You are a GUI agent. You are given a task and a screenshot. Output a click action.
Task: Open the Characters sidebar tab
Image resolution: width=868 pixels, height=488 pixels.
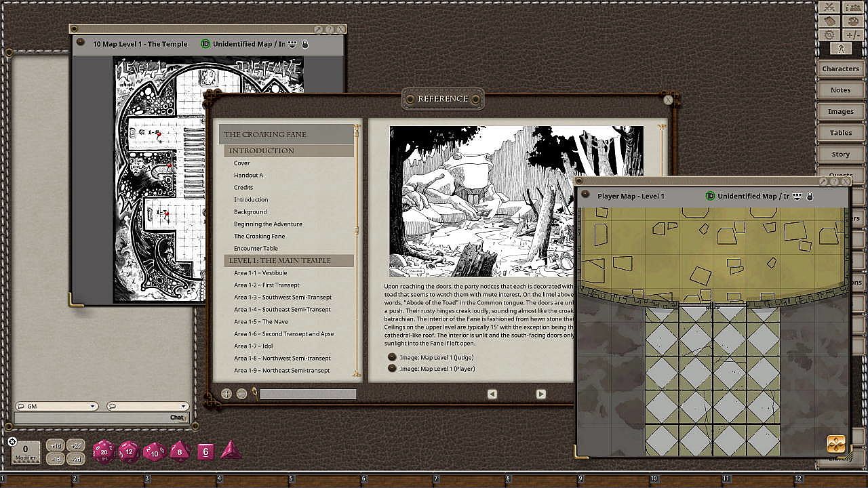click(x=840, y=68)
